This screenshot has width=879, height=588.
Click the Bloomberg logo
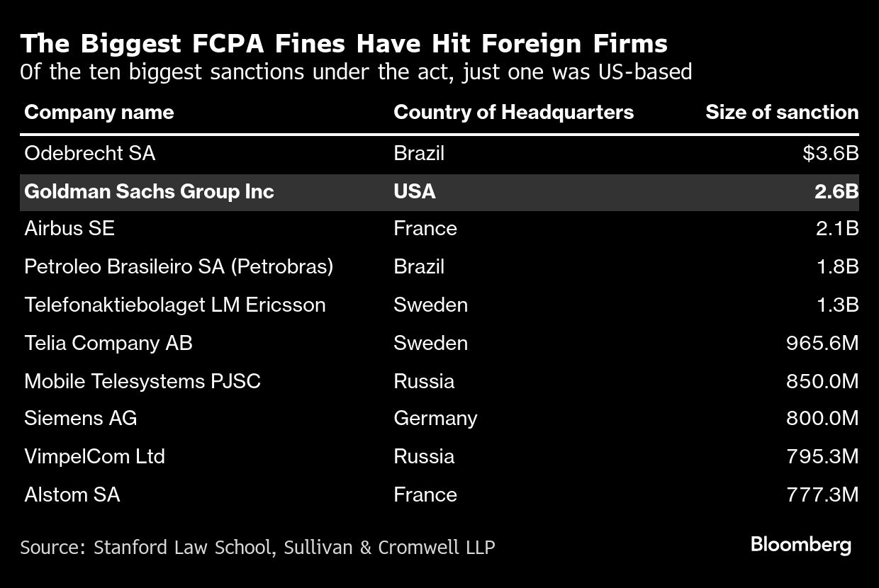(800, 545)
